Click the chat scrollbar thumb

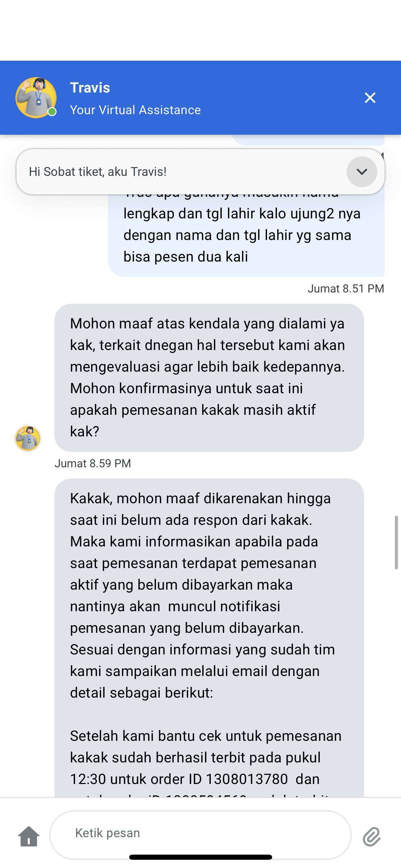tap(396, 542)
